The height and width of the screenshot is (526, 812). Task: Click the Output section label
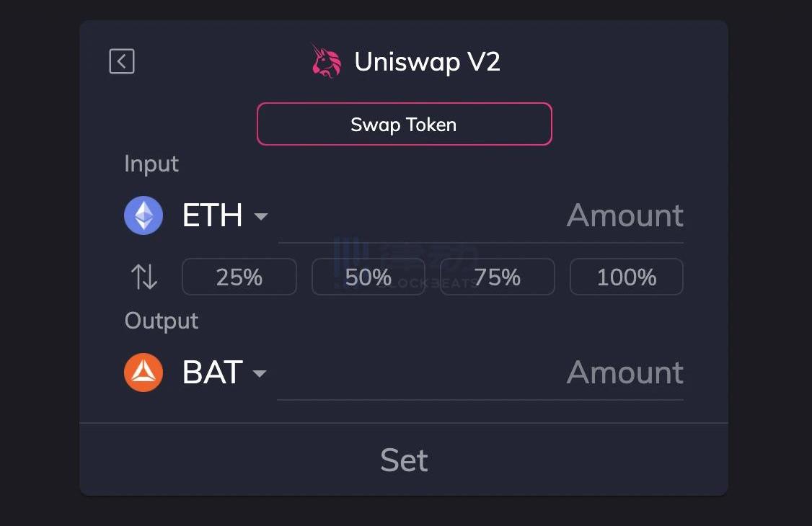pyautogui.click(x=162, y=321)
